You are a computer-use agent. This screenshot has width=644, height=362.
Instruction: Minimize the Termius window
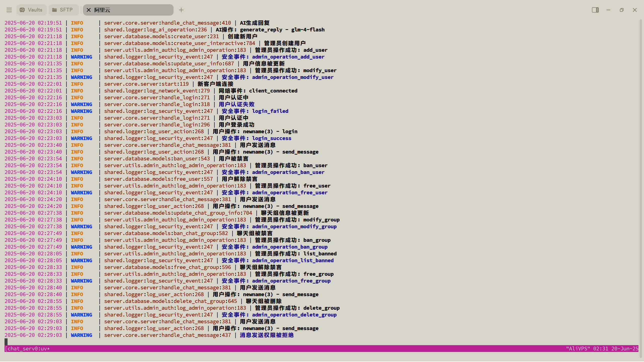pos(608,10)
